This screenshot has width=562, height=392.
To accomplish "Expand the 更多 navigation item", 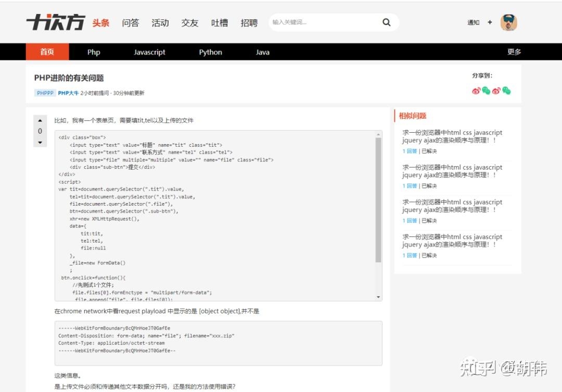I will (513, 52).
